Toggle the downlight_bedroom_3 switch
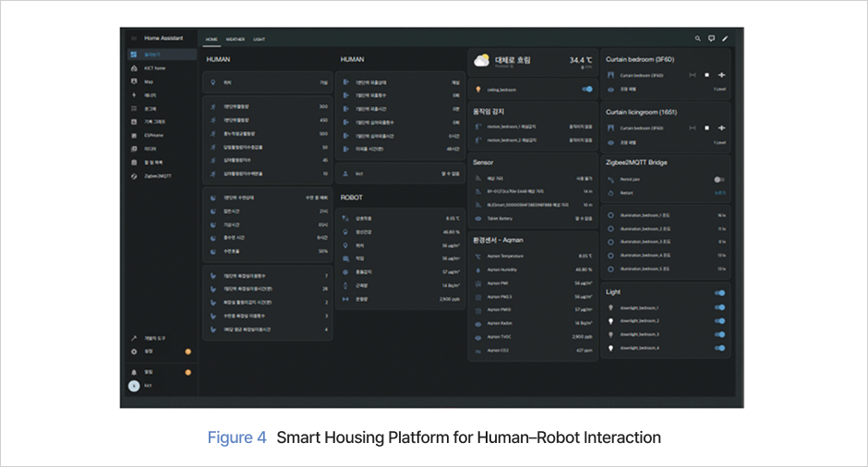 pos(719,334)
